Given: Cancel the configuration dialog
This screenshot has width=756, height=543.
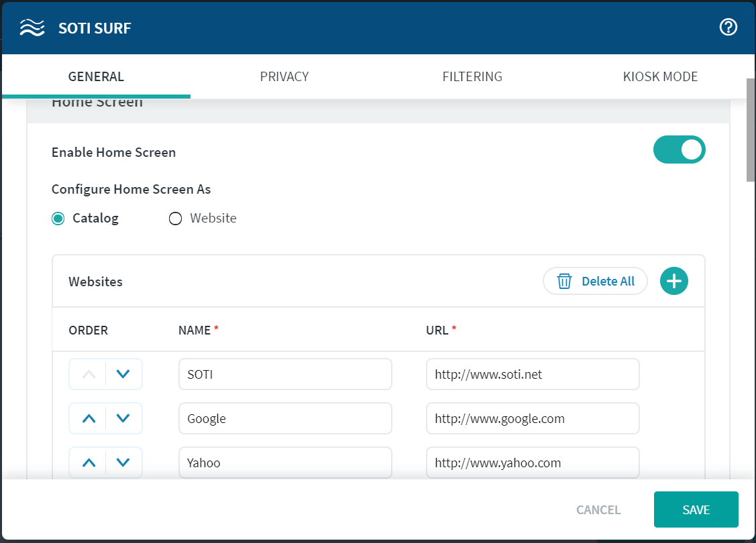Looking at the screenshot, I should tap(598, 510).
